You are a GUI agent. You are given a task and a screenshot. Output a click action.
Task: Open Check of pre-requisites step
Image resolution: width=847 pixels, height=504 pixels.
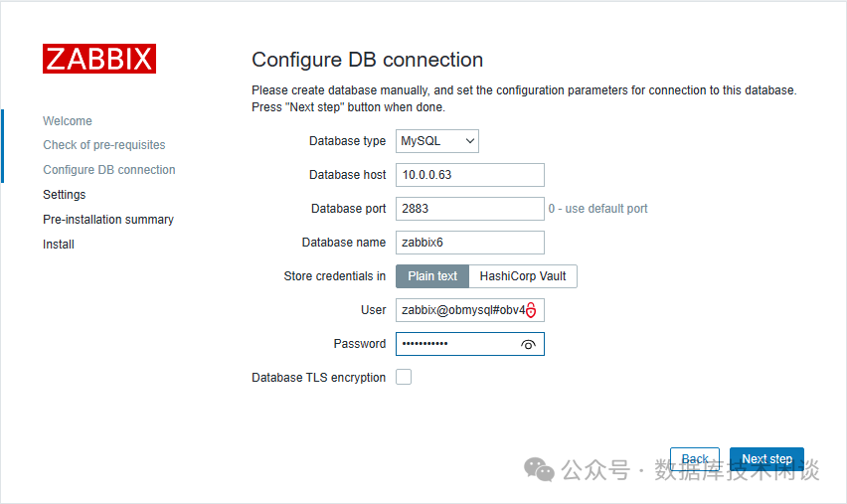(104, 145)
